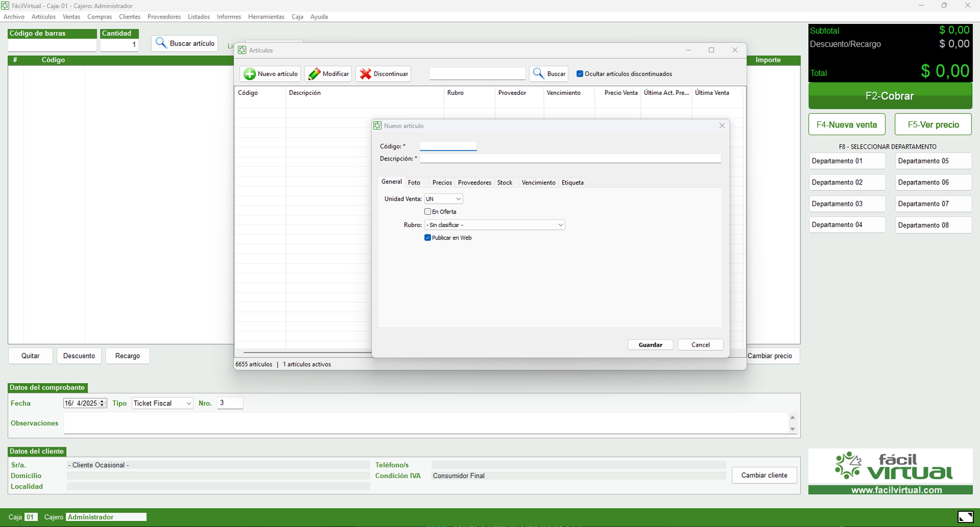Click the F2-Cobrar button
The height and width of the screenshot is (527, 980).
pyautogui.click(x=890, y=96)
